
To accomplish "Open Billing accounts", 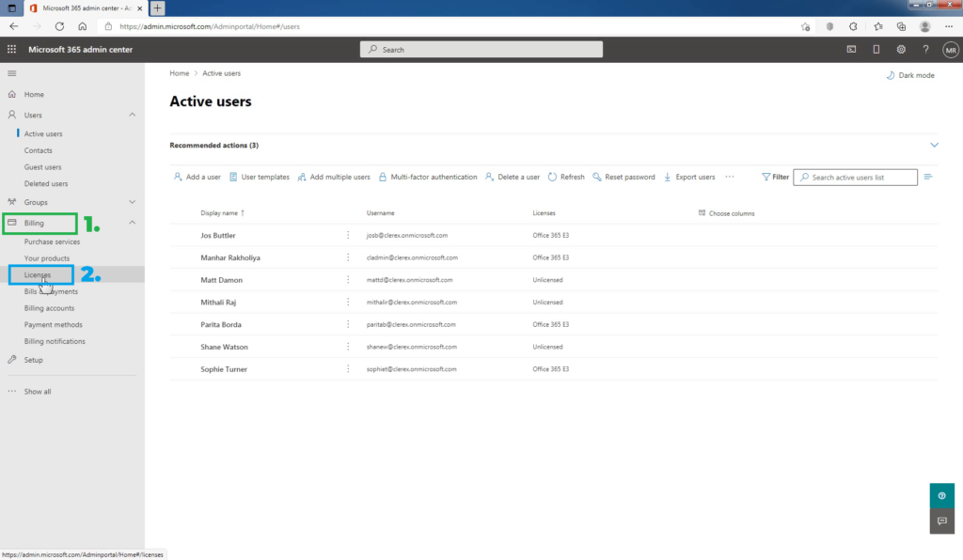I will coord(49,308).
